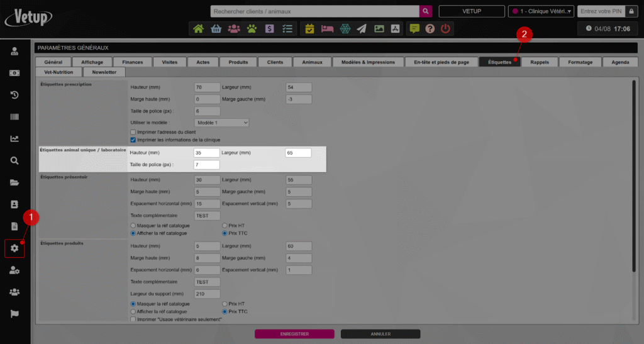Uncheck Imprimer les informations de la clinique
The image size is (644, 344).
[x=133, y=140]
